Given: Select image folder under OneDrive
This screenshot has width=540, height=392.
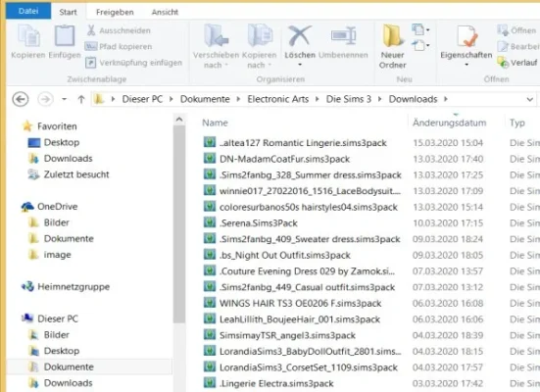Looking at the screenshot, I should point(50,255).
